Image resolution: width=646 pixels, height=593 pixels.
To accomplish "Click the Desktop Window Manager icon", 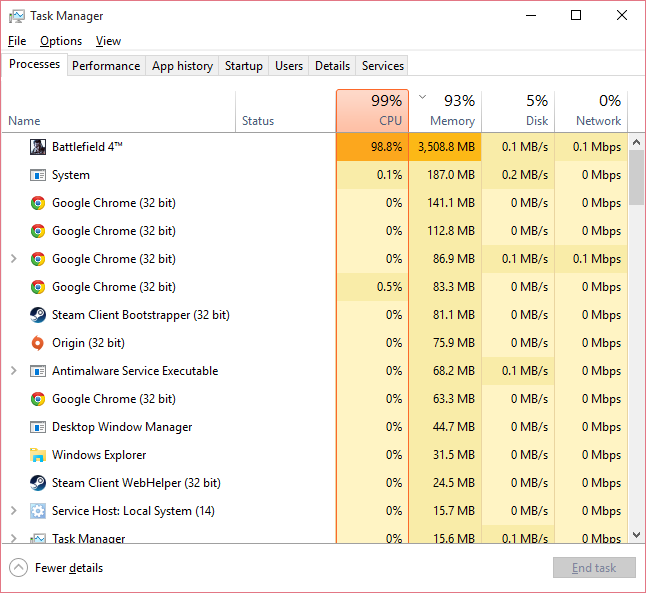I will pyautogui.click(x=38, y=427).
